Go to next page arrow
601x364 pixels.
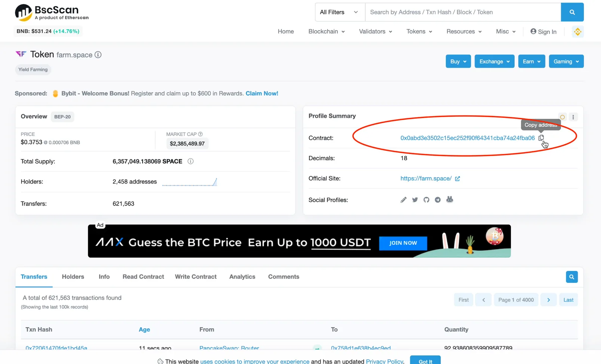(x=548, y=300)
